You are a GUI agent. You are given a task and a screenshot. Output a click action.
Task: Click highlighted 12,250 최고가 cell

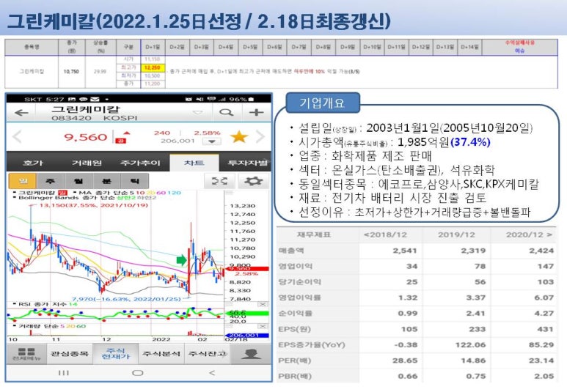tap(153, 67)
